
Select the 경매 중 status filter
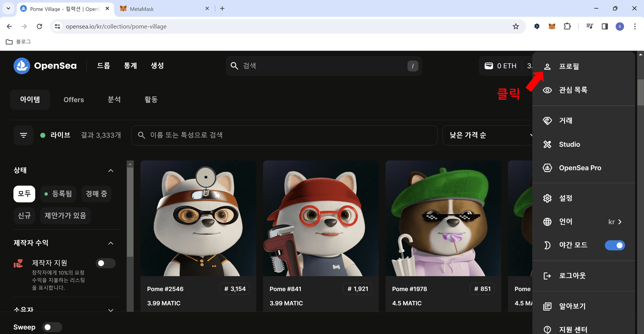96,194
